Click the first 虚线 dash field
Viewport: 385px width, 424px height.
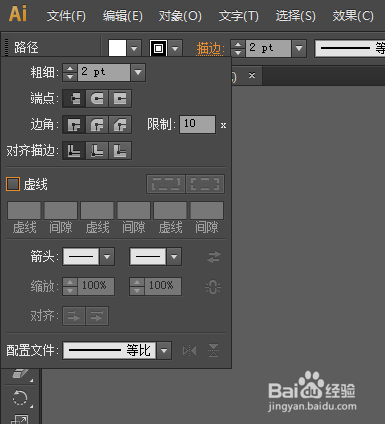click(x=24, y=210)
